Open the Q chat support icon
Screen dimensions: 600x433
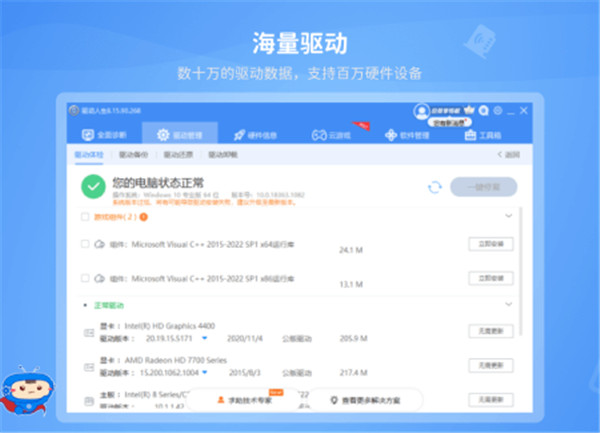pyautogui.click(x=484, y=111)
